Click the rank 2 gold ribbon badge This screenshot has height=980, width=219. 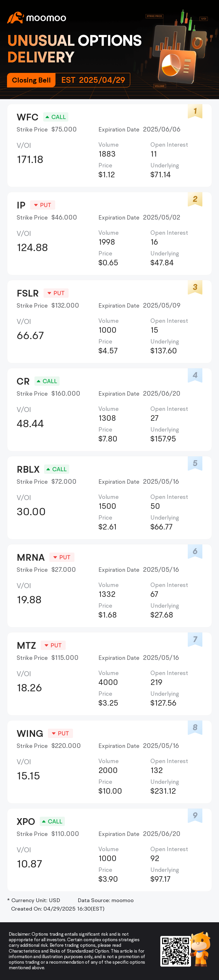[x=195, y=199]
